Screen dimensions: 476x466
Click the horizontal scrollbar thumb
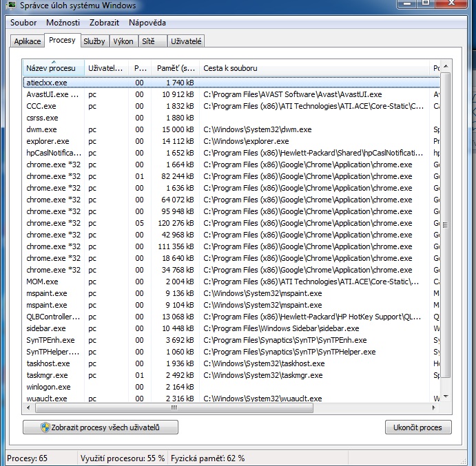174,407
